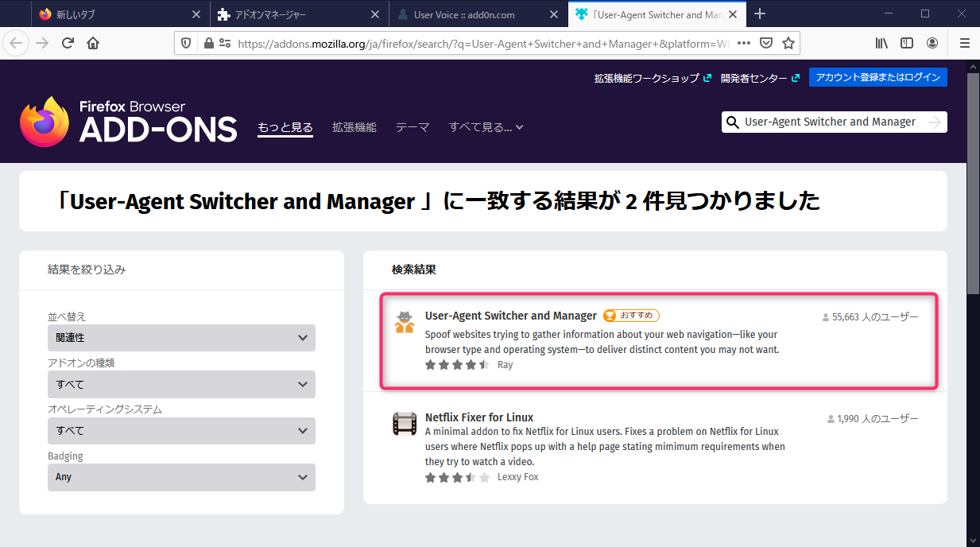980x547 pixels.
Task: Open the Badging dropdown showing Any
Action: (x=181, y=477)
